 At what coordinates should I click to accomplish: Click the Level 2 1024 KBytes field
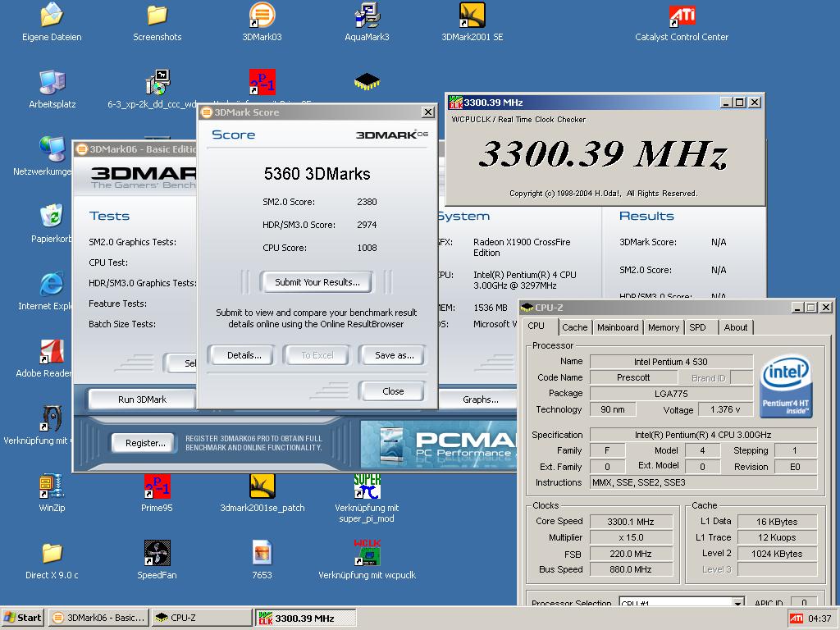777,554
